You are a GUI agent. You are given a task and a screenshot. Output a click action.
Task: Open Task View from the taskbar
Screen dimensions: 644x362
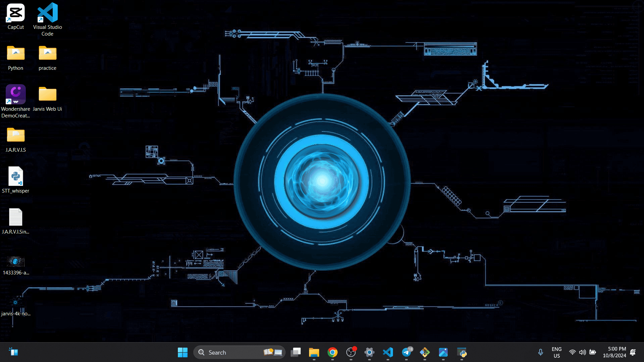[x=296, y=352]
